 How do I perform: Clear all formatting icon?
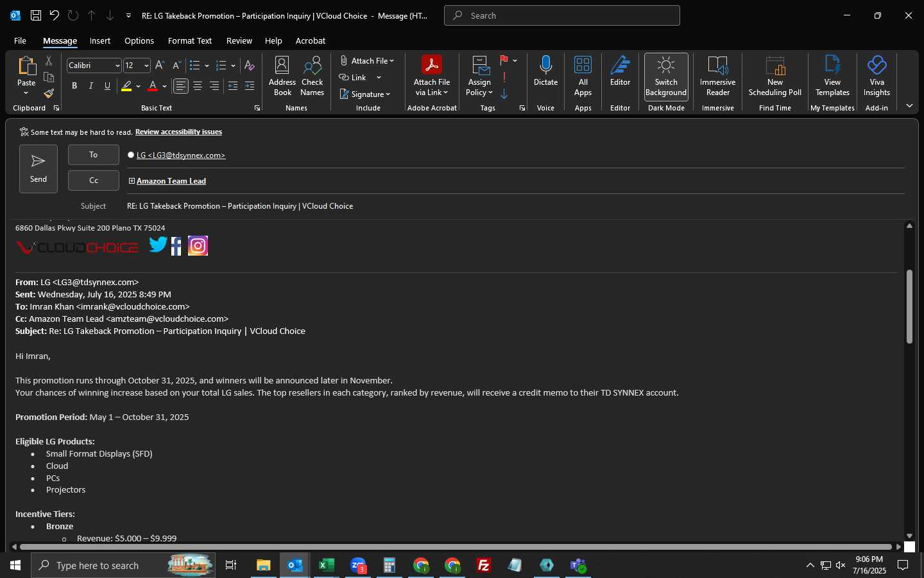(250, 66)
